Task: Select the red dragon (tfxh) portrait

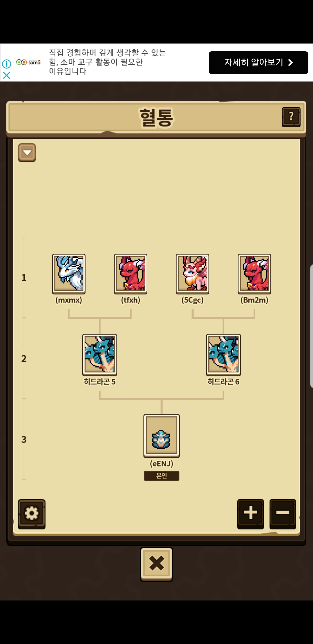Action: (x=130, y=274)
